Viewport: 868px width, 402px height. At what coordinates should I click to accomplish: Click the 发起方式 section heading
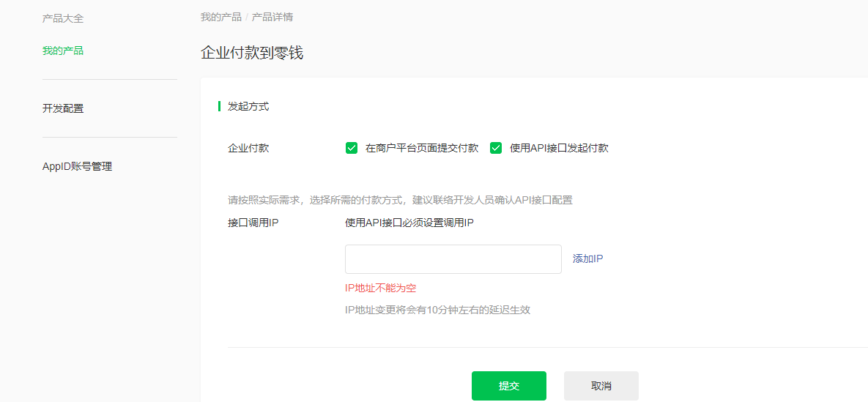[248, 106]
